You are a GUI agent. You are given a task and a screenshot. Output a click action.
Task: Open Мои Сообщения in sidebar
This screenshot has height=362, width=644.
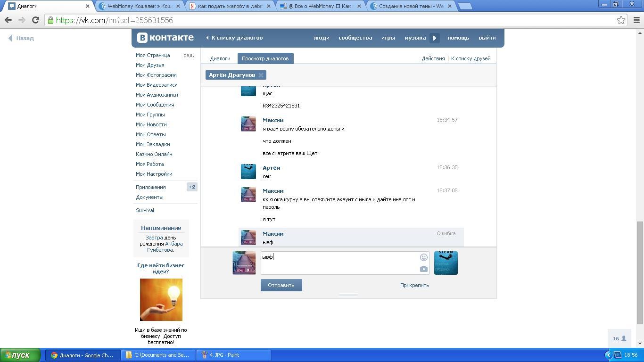pos(155,105)
